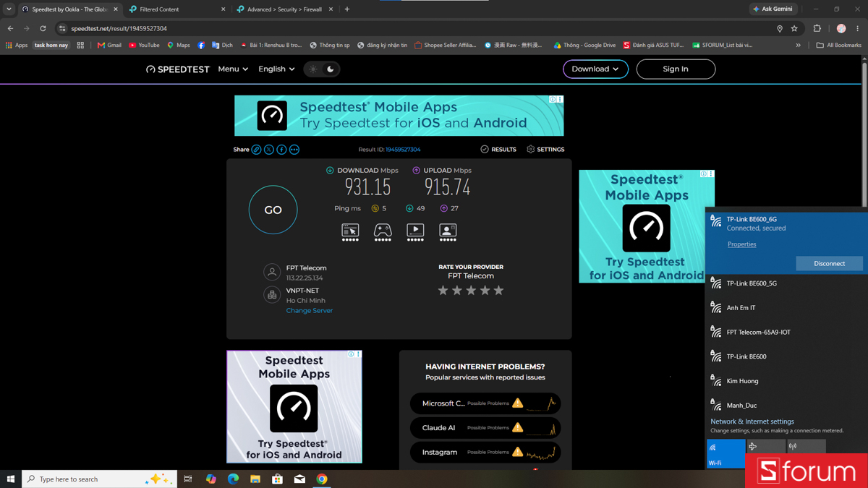This screenshot has width=868, height=488.
Task: Open Microsoft C... reported problems entry
Action: (485, 403)
